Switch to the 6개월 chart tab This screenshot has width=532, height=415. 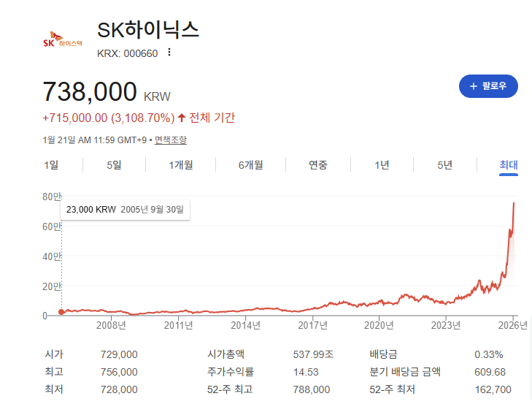(x=250, y=165)
